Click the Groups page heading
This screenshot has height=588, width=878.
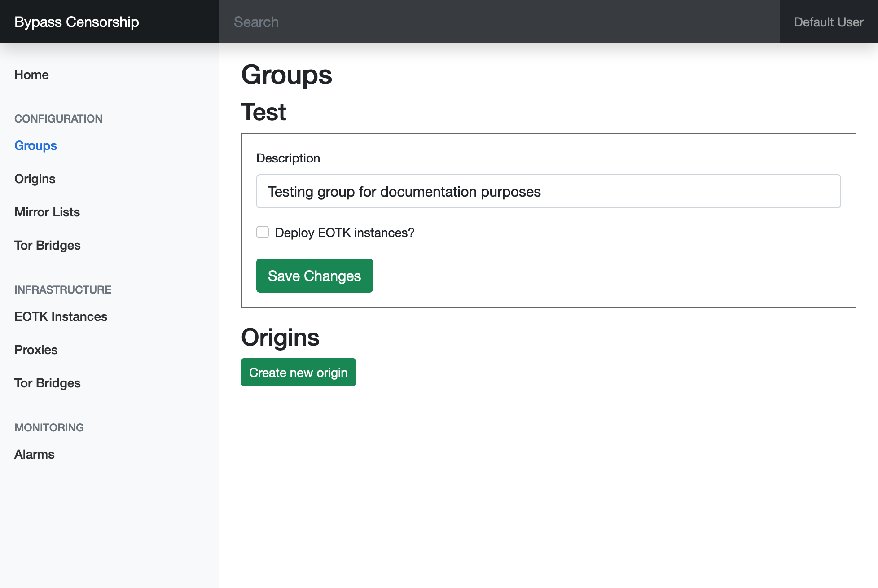[286, 75]
